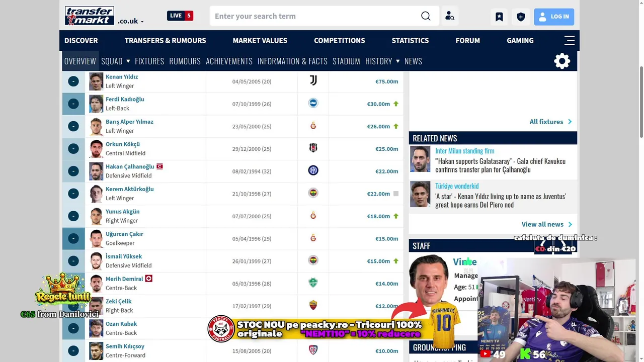
Task: Open Türkiye wonderkid article
Action: [x=457, y=186]
